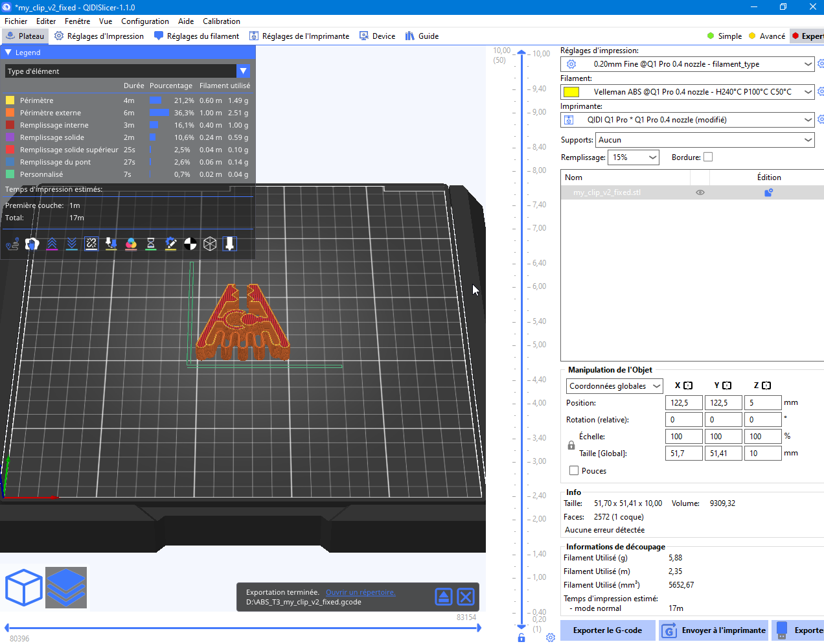
Task: Click the yellow filament color swatch
Action: 571,92
